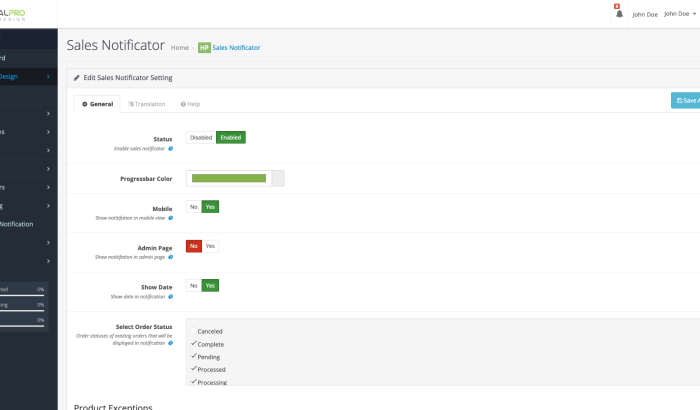Open the John Doe user dropdown
The image size is (700, 410).
(680, 14)
